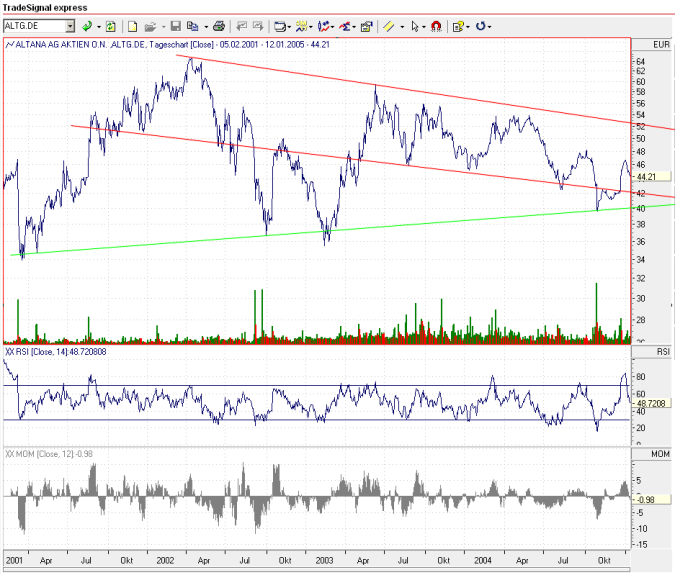
Task: Click the ALTG.DE symbol input field
Action: tap(33, 26)
